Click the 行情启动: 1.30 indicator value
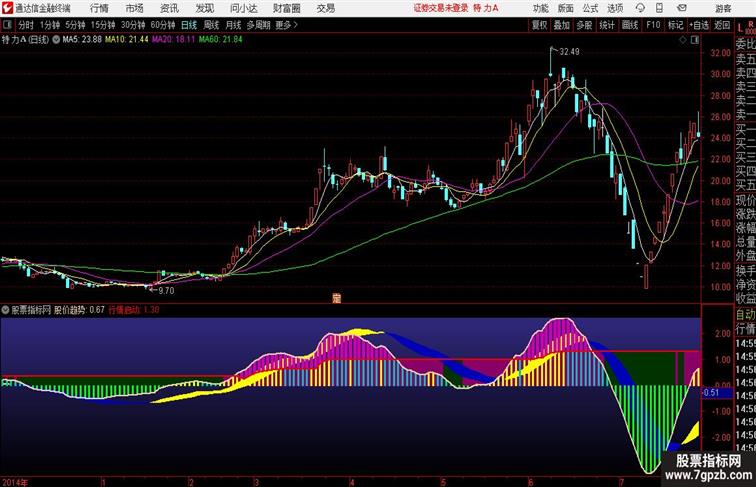756x487 pixels. pos(134,310)
